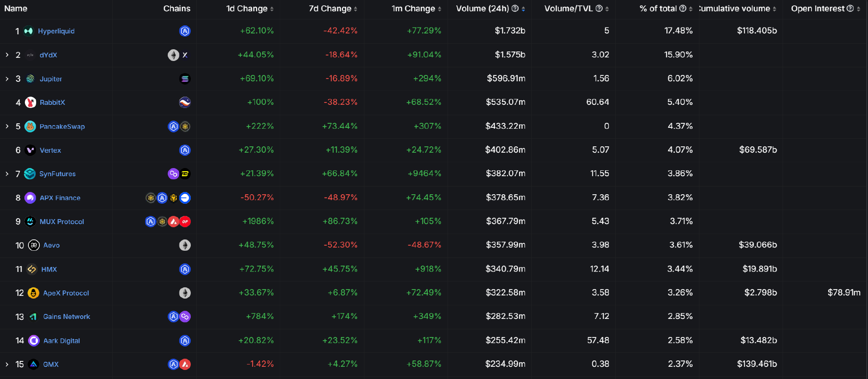Expand the dYdX row
The width and height of the screenshot is (868, 379).
(7, 55)
